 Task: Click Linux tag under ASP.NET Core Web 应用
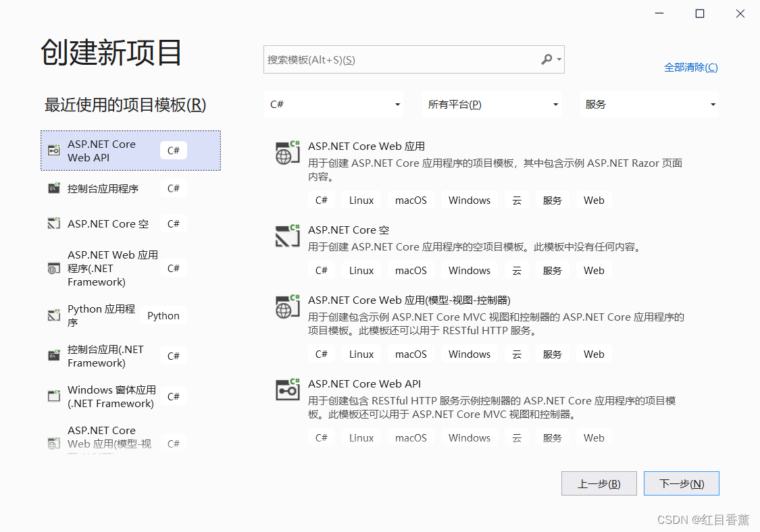click(361, 200)
